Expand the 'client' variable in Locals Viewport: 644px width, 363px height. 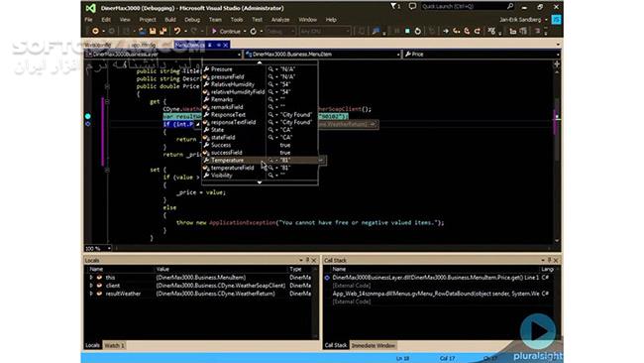pos(91,286)
